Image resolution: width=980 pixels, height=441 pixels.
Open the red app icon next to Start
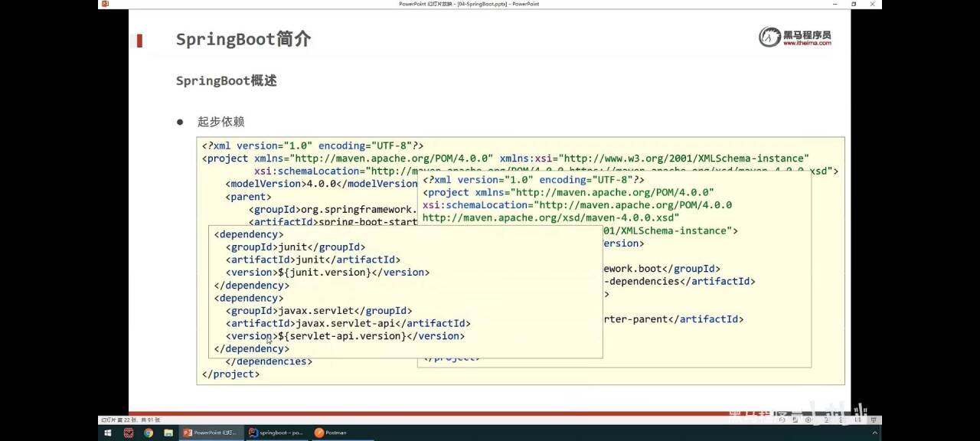click(128, 433)
